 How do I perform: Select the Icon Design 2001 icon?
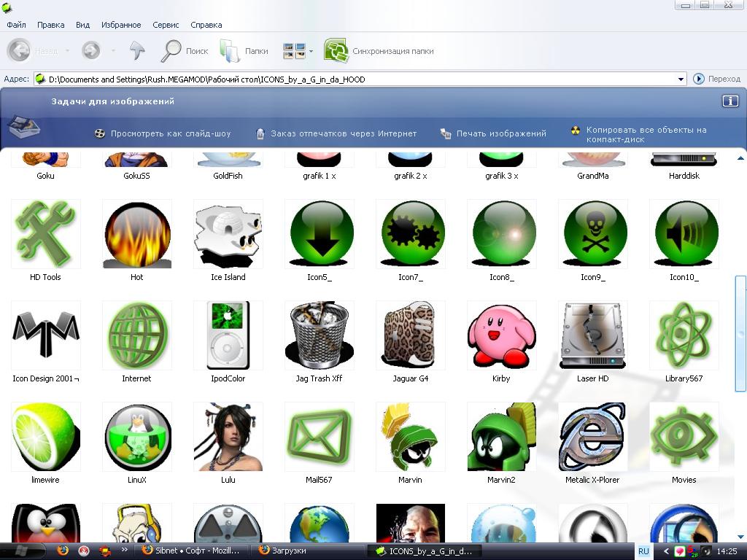pyautogui.click(x=46, y=335)
